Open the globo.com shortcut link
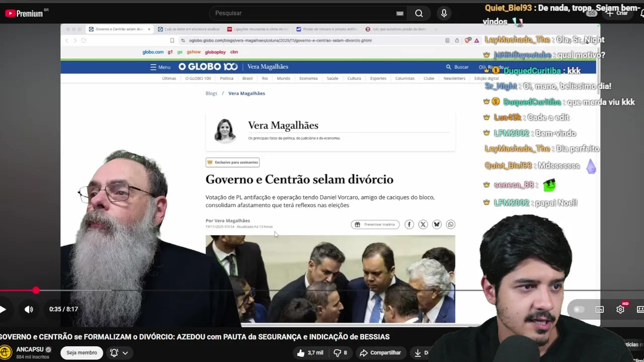This screenshot has height=362, width=644. tap(153, 52)
